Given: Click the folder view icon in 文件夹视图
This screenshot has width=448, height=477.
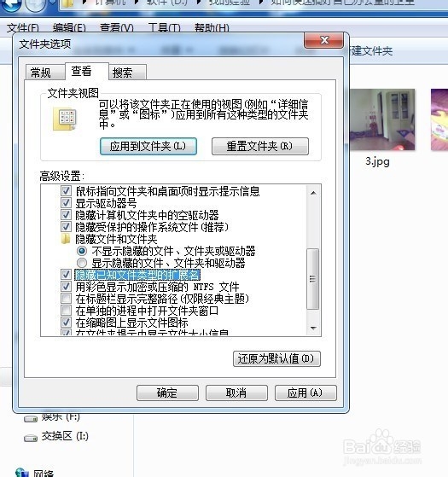Looking at the screenshot, I should 65,119.
